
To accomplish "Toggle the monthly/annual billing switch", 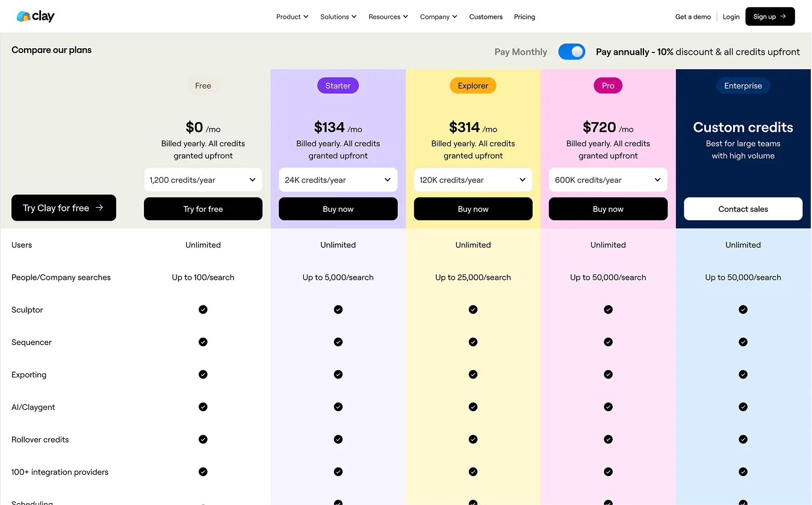I will pos(571,52).
